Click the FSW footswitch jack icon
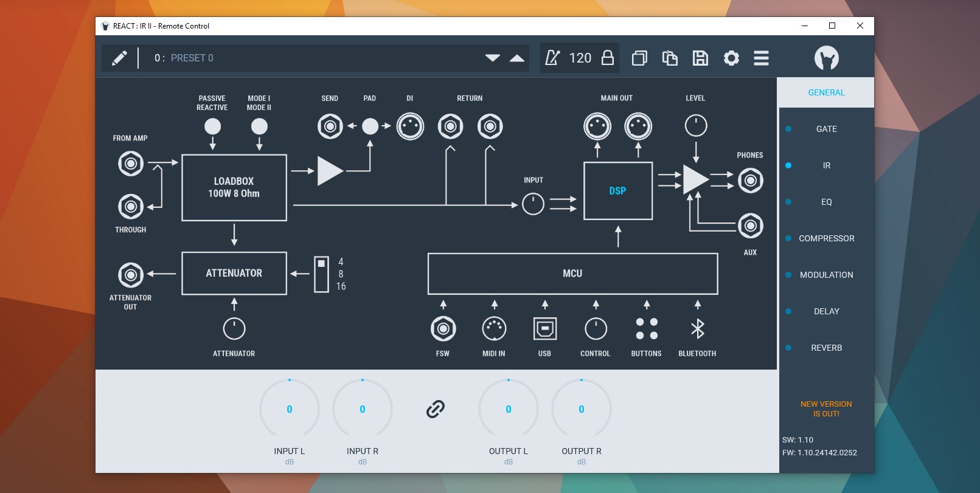980x493 pixels. point(443,329)
